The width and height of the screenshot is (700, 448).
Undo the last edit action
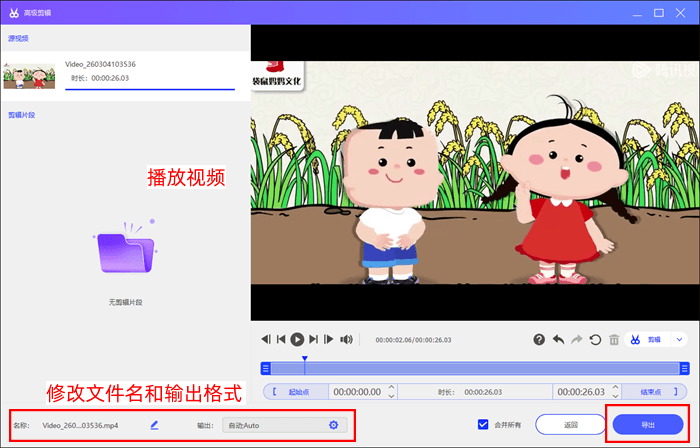(x=558, y=340)
